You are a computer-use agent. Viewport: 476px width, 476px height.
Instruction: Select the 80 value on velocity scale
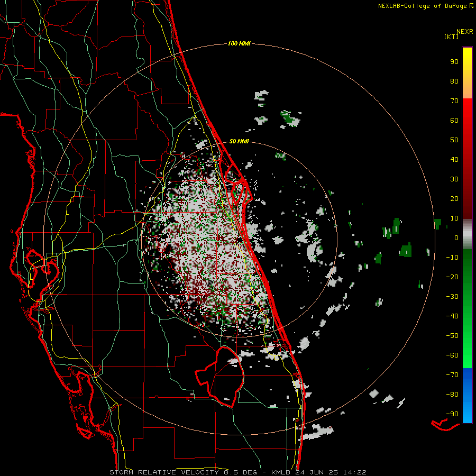[454, 81]
